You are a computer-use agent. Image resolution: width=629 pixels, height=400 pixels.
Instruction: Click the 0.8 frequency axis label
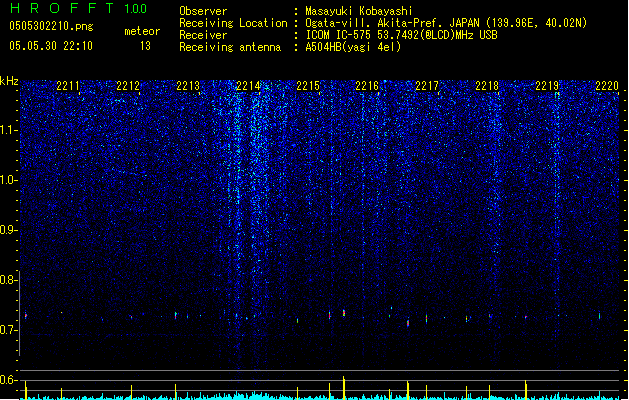9,280
